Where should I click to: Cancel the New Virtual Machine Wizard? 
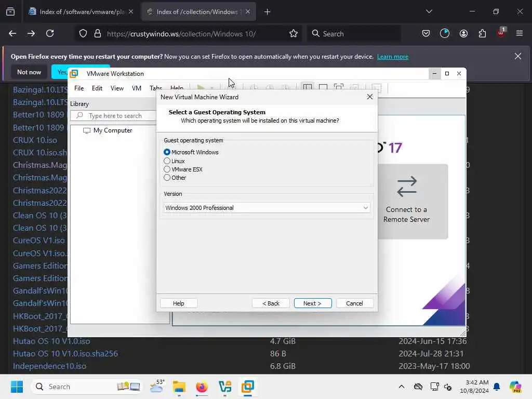tap(354, 303)
